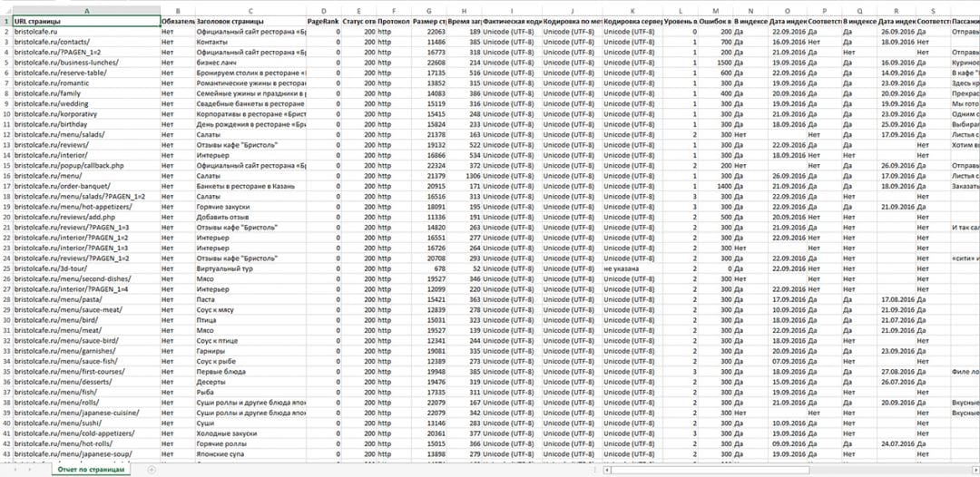This screenshot has width=980, height=477.
Task: Select column C header
Action: tap(250, 11)
